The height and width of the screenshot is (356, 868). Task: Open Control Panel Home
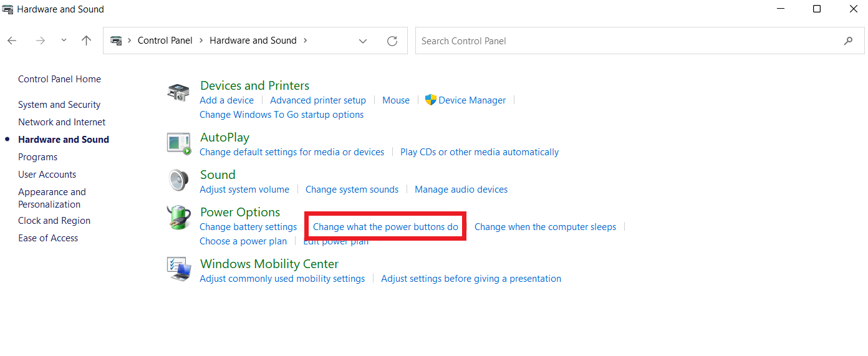coord(59,79)
